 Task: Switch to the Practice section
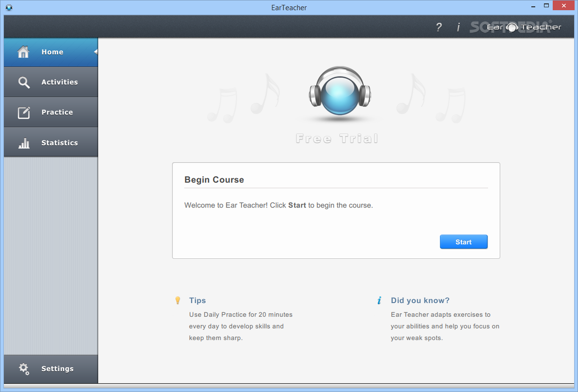(x=51, y=112)
